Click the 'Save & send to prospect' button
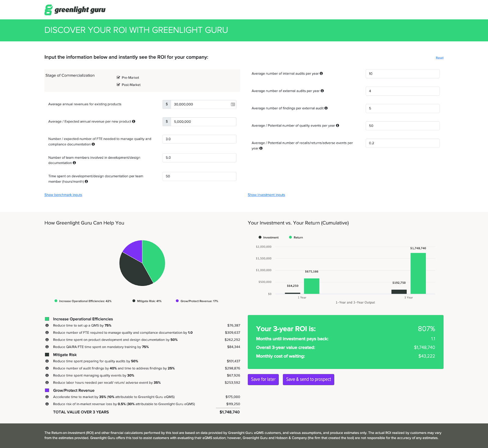Image resolution: width=488 pixels, height=448 pixels. [308, 379]
